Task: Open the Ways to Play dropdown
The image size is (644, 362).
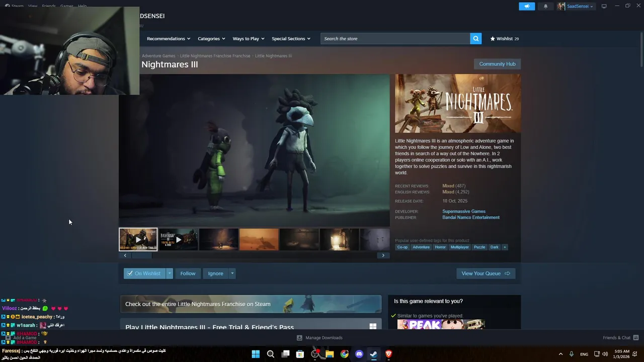Action: (249, 39)
